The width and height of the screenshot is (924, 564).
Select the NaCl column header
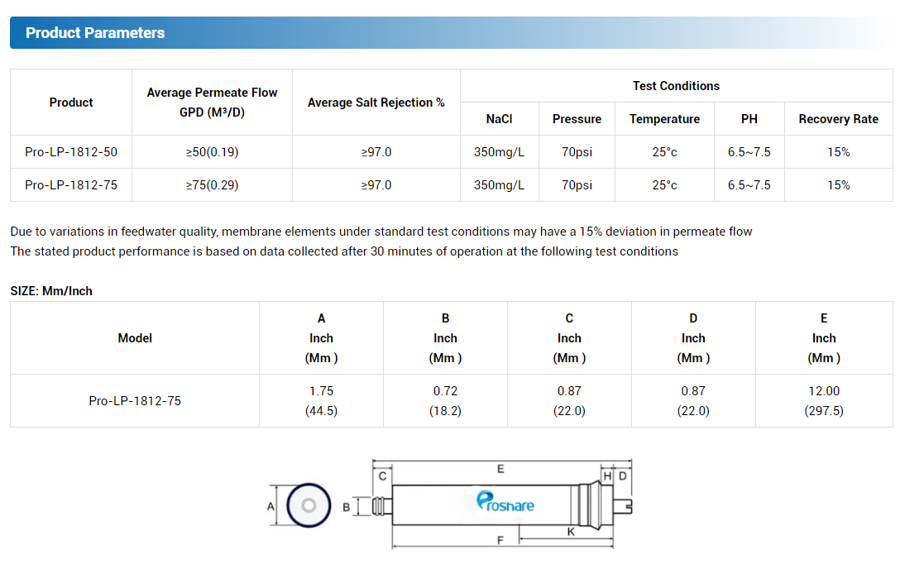[x=499, y=119]
